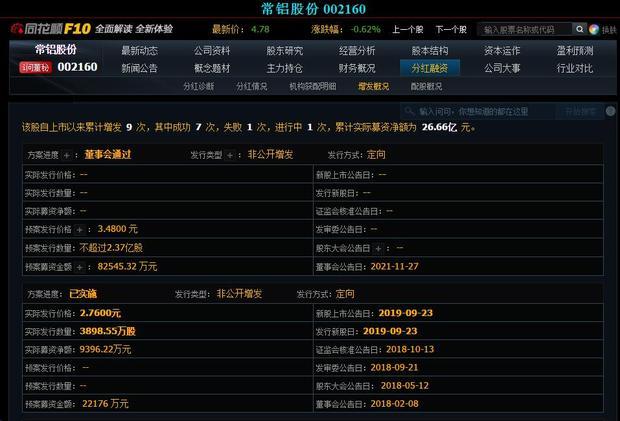620x421 pixels.
Task: Click the search button right of question box
Action: click(x=579, y=111)
